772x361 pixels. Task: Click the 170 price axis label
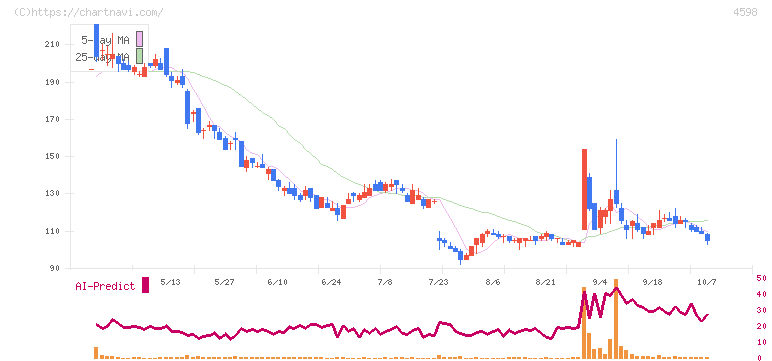(x=52, y=120)
